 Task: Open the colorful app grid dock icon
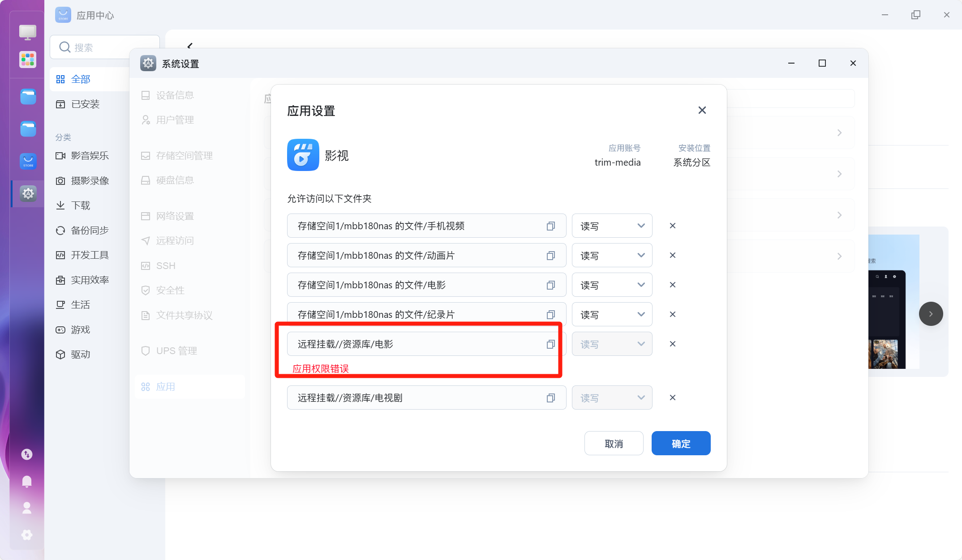point(28,60)
